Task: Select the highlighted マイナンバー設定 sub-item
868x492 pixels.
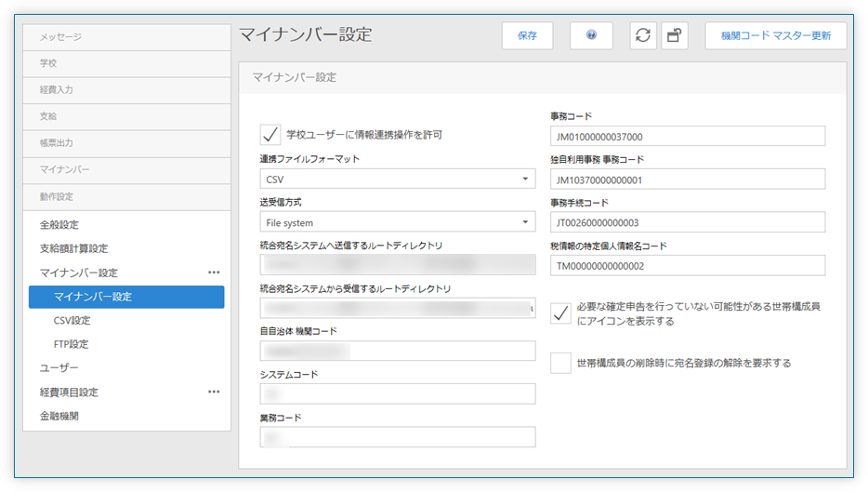Action: [126, 297]
